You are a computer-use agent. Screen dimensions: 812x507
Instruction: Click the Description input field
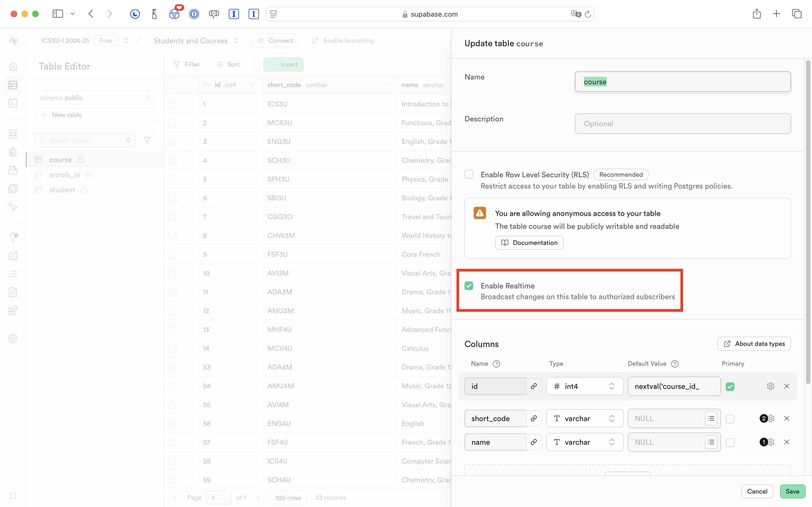(x=682, y=124)
